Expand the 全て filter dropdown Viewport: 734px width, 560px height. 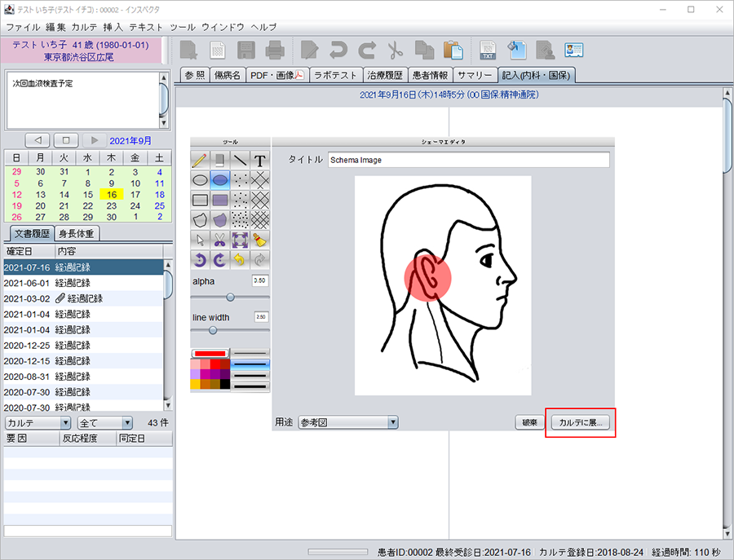pyautogui.click(x=104, y=423)
